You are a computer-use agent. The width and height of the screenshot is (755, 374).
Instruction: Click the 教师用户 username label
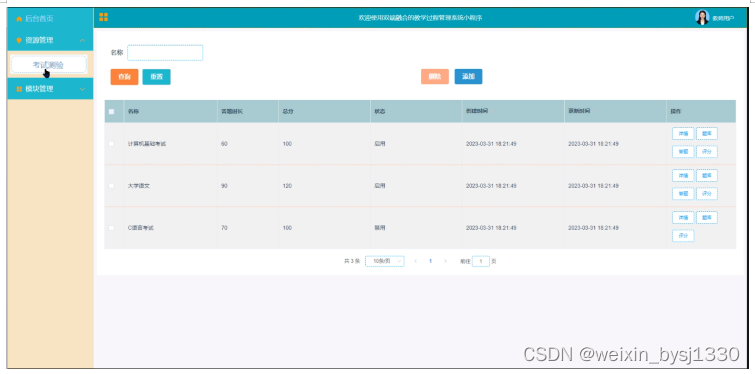pos(723,19)
